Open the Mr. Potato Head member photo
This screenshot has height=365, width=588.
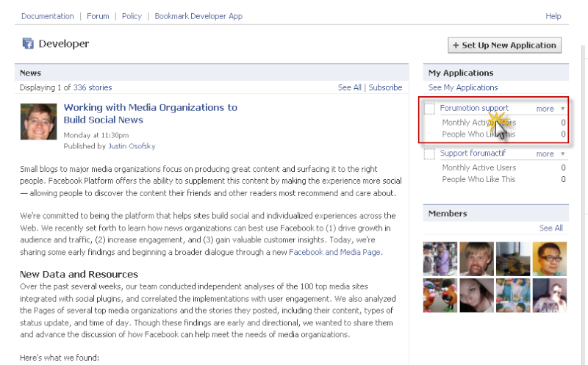click(440, 295)
